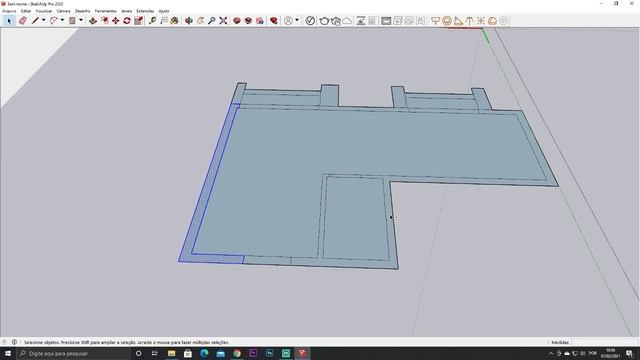Open the shape tools dropdown arrow
Screen dimensions: 640x360
point(81,20)
